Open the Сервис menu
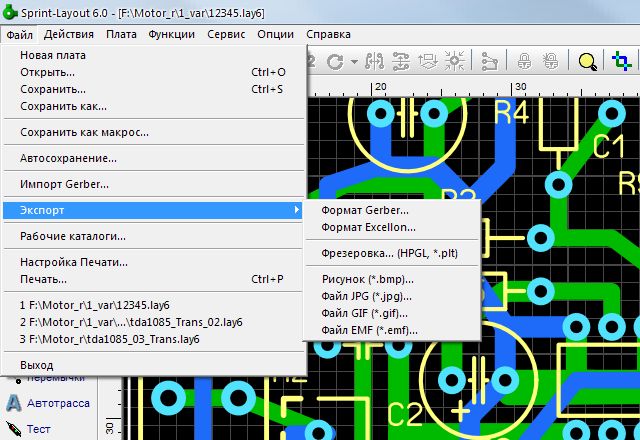This screenshot has height=440, width=640. click(x=226, y=34)
